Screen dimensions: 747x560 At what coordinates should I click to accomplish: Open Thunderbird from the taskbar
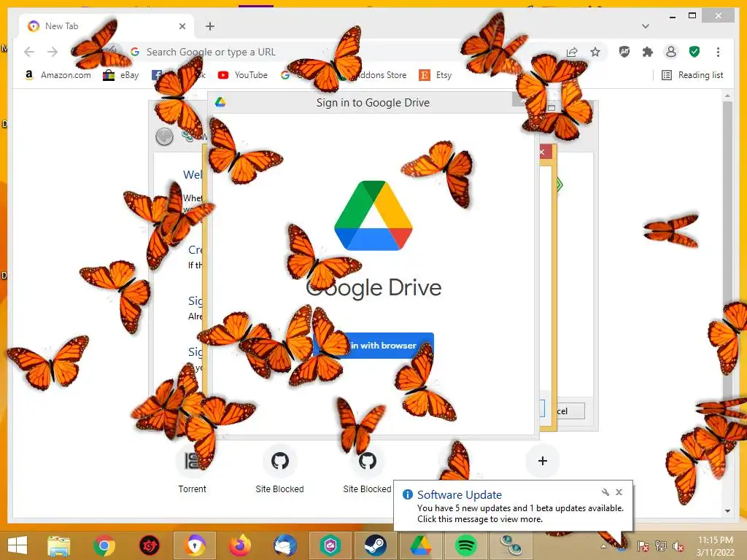tap(285, 545)
